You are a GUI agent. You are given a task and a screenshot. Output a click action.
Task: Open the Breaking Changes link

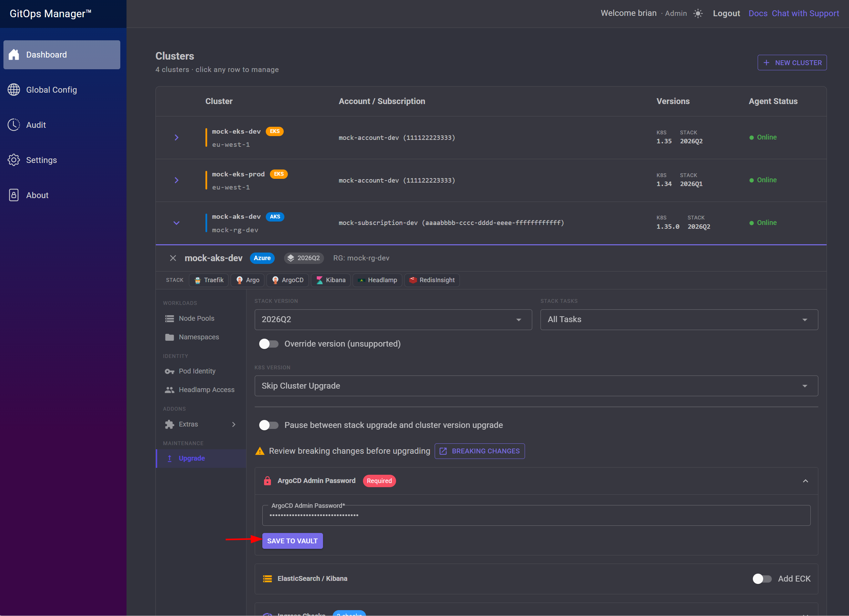click(479, 451)
